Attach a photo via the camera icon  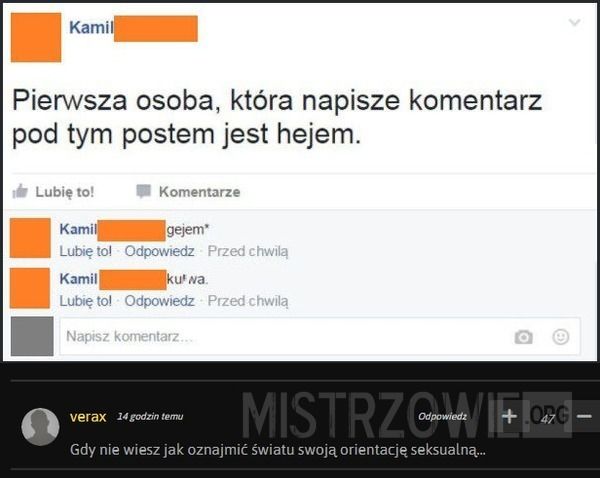click(x=523, y=337)
